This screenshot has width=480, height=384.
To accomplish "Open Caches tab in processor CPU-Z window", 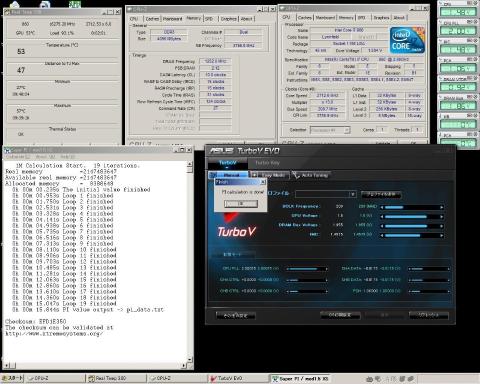I will point(305,18).
